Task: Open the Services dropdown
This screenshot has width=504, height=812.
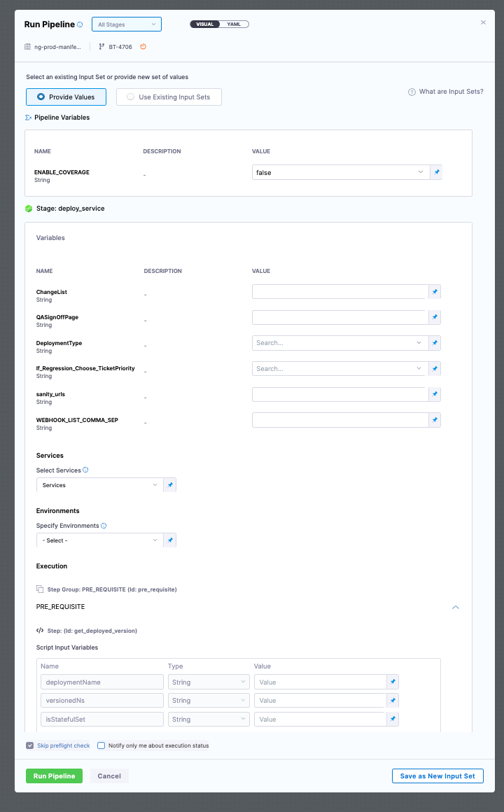Action: pyautogui.click(x=99, y=485)
